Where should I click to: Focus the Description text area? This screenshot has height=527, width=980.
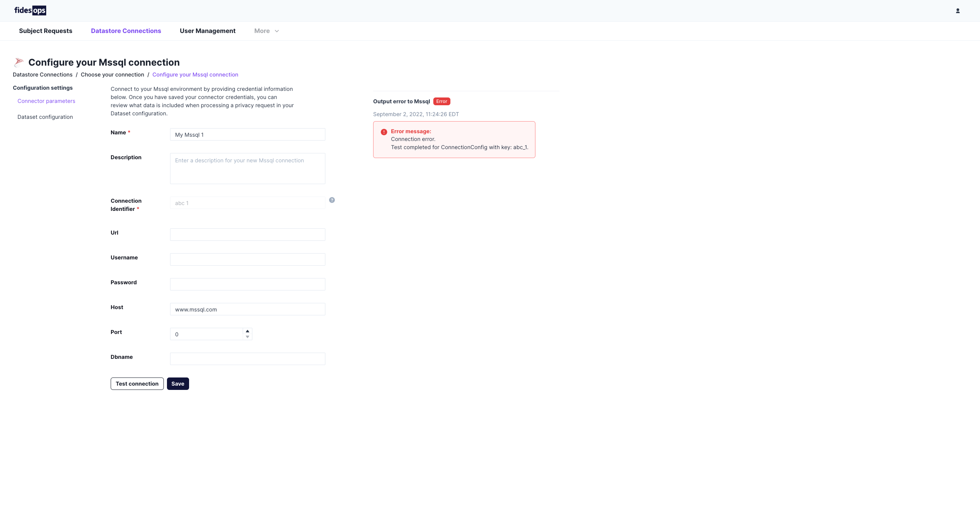click(247, 169)
